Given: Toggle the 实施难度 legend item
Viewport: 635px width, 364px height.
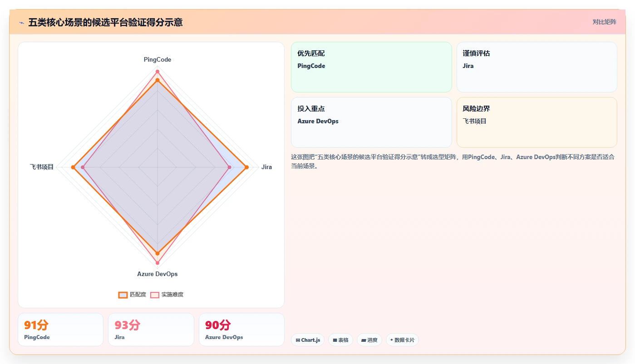Looking at the screenshot, I should (167, 295).
